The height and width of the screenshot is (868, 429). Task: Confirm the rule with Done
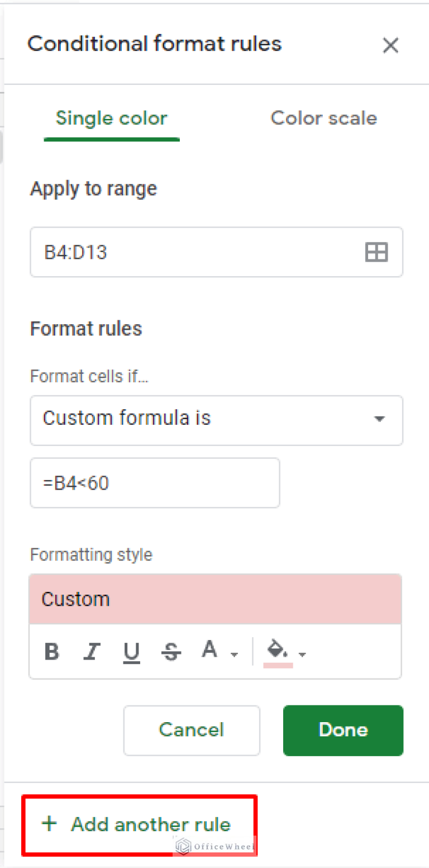(x=342, y=730)
